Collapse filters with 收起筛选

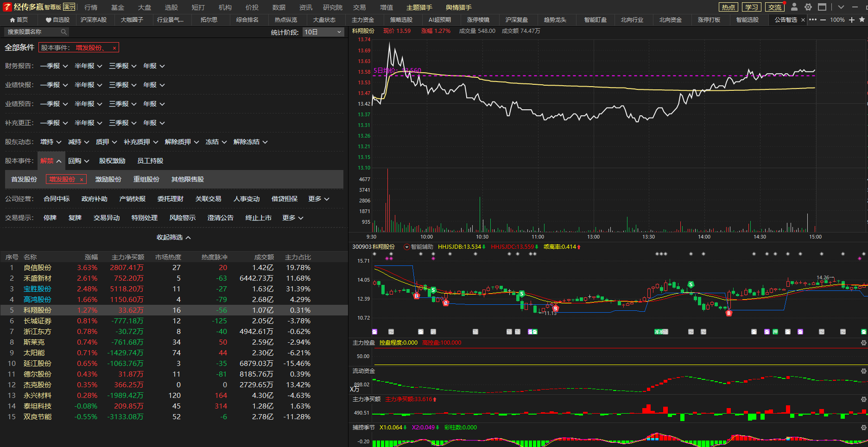(174, 237)
